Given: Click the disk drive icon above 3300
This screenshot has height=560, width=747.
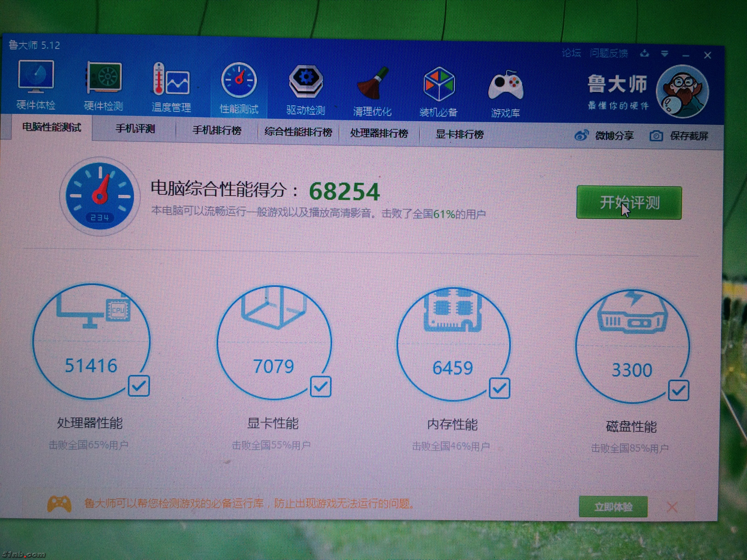Looking at the screenshot, I should [x=632, y=312].
